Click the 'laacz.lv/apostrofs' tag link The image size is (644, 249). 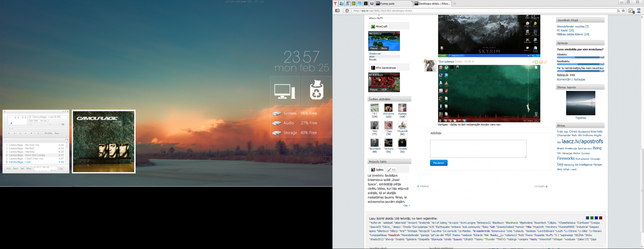[582, 142]
